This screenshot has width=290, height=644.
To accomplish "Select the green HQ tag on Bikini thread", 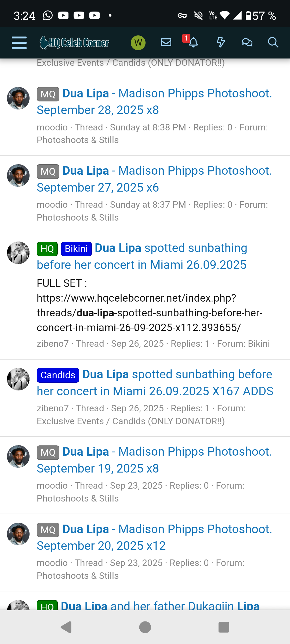I will click(x=47, y=249).
